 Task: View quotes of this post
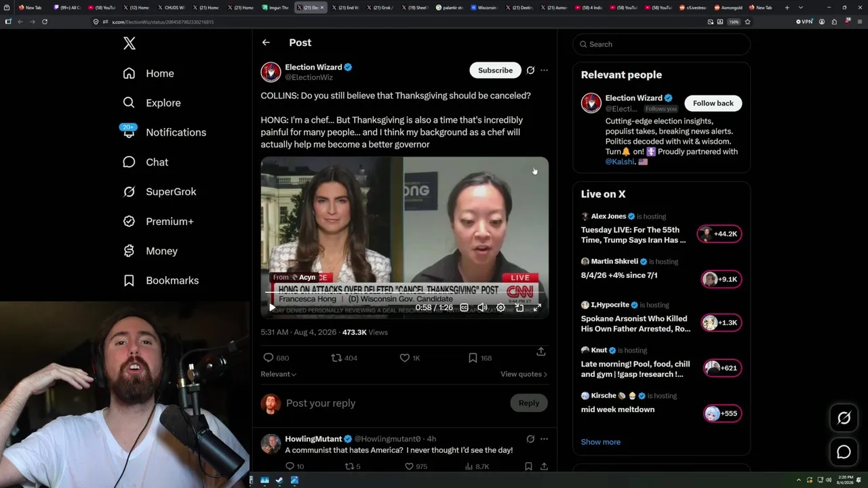click(x=524, y=374)
